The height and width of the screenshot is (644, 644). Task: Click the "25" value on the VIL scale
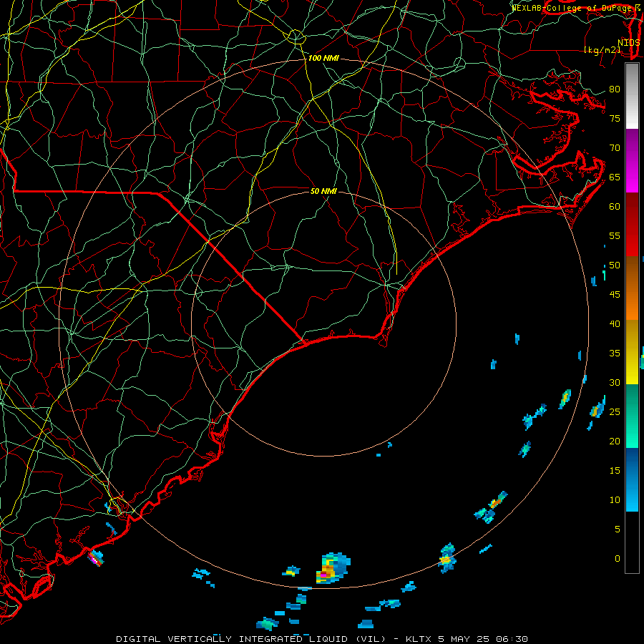coord(615,412)
